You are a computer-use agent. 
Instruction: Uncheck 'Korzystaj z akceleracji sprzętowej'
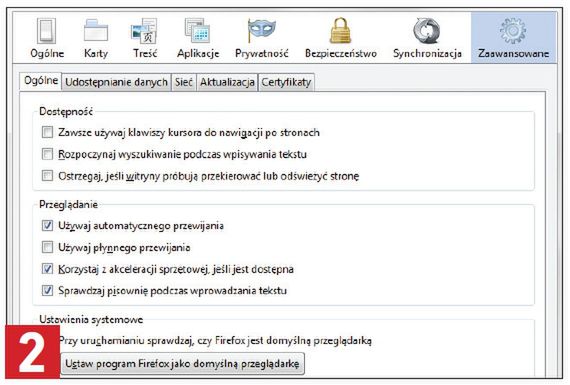pyautogui.click(x=47, y=269)
